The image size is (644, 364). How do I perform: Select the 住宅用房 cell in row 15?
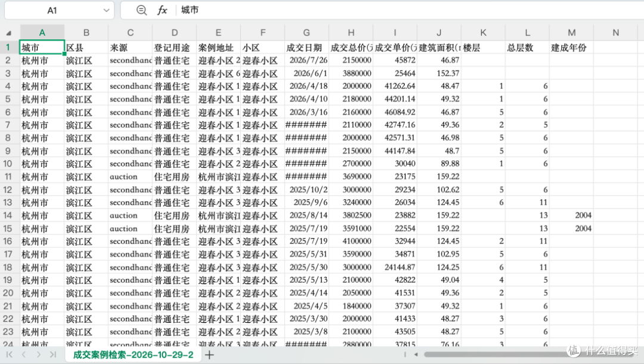click(175, 229)
